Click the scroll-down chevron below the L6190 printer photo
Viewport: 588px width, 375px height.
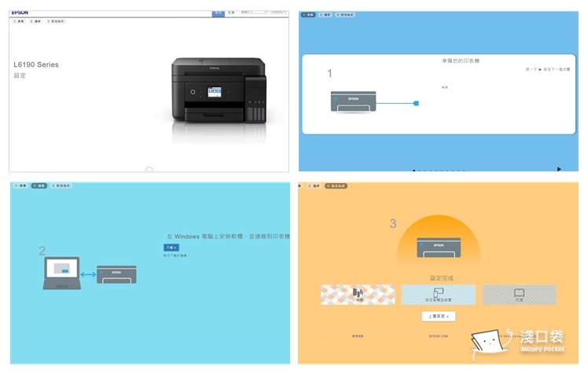click(x=149, y=169)
